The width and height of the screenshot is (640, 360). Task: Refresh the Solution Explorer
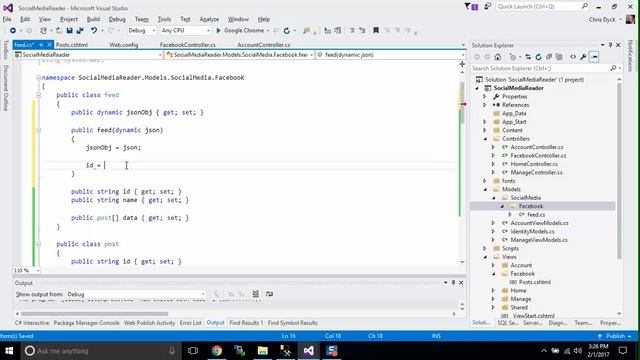coord(538,57)
